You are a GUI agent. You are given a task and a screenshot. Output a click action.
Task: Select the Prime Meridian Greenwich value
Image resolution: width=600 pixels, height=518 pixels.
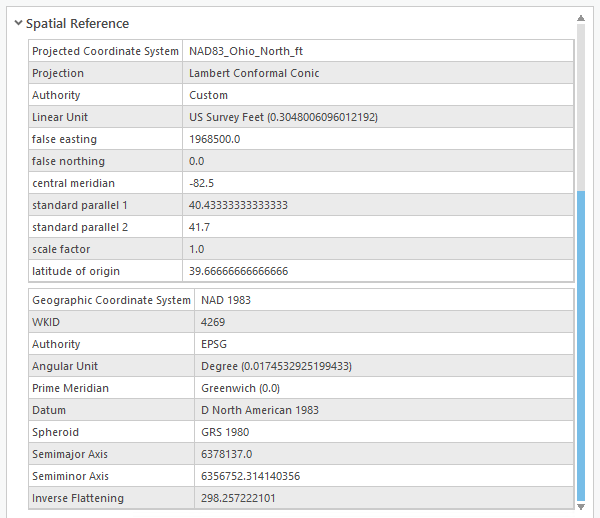(240, 388)
